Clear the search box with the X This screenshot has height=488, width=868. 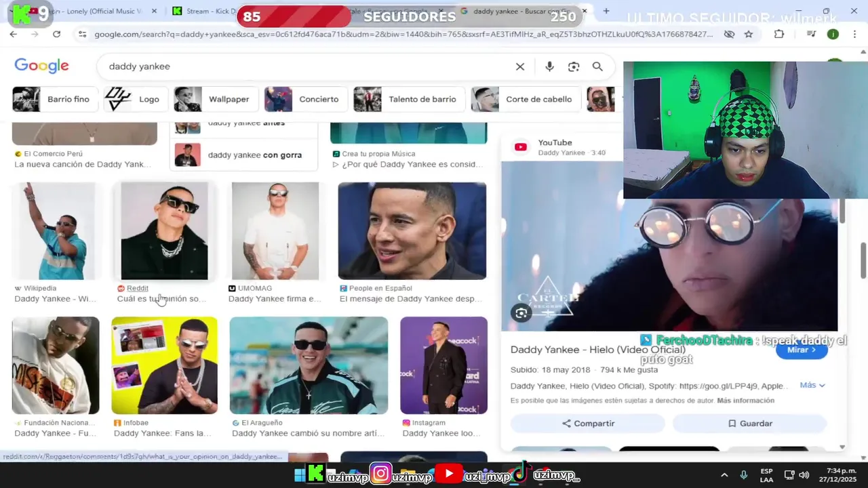520,66
